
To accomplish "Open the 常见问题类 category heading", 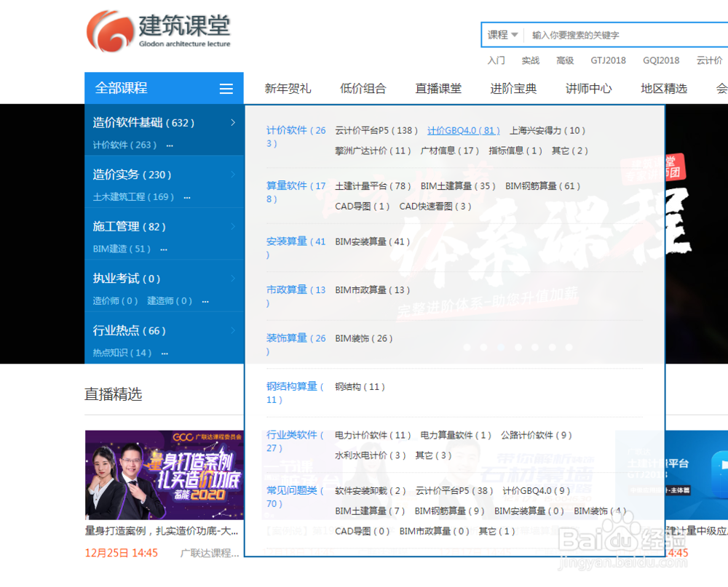I will coord(295,497).
